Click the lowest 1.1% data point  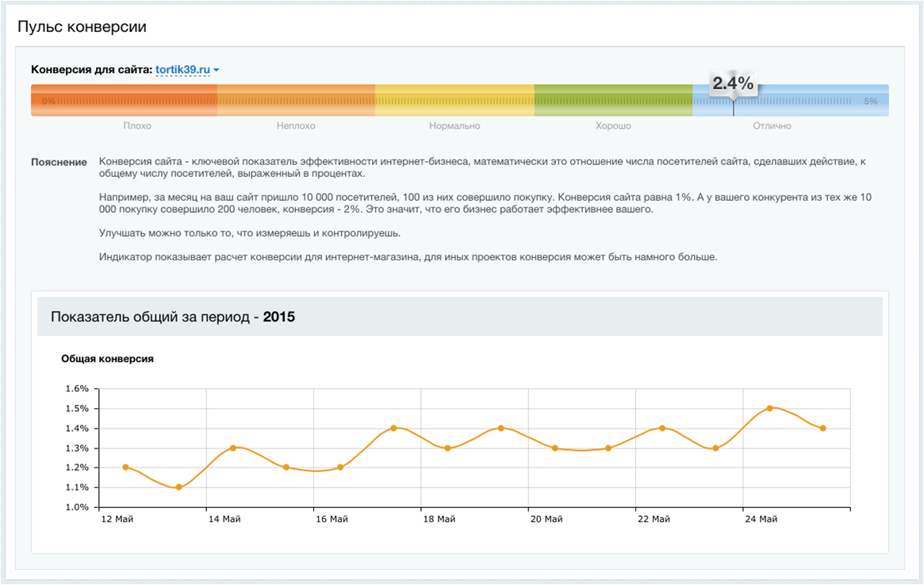[x=178, y=487]
